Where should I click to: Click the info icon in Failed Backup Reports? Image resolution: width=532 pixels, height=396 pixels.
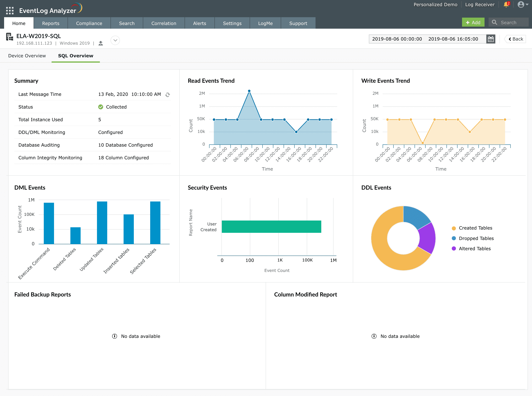pyautogui.click(x=114, y=336)
